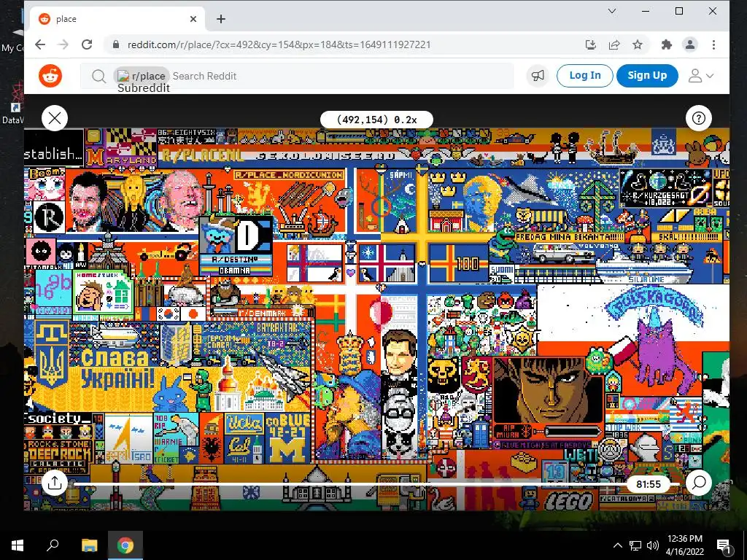
Task: Click the magnifier zoom button on canvas
Action: [x=698, y=483]
